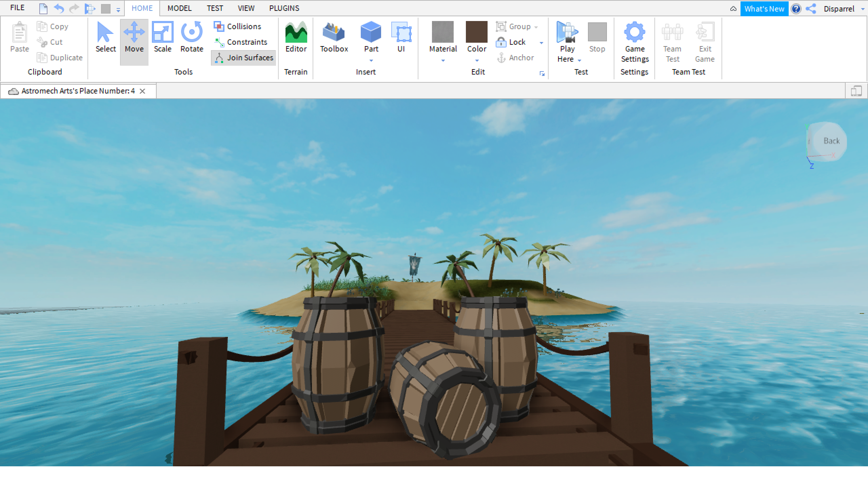Open Game Settings
This screenshot has width=868, height=488.
[x=634, y=40]
